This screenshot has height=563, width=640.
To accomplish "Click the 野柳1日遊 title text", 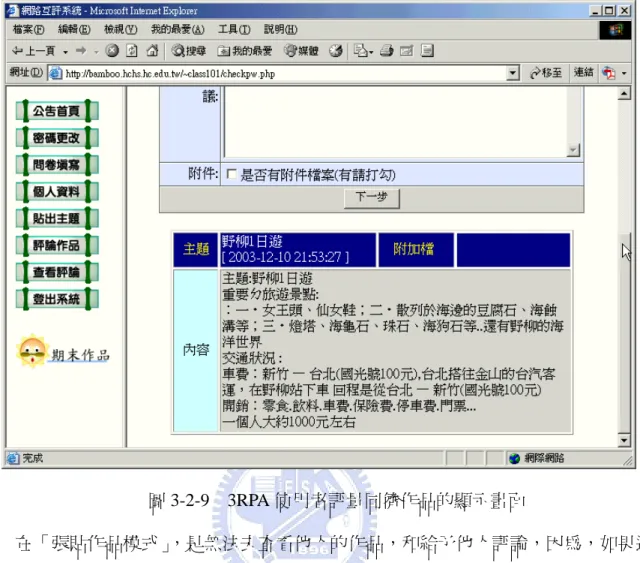I will pyautogui.click(x=252, y=242).
